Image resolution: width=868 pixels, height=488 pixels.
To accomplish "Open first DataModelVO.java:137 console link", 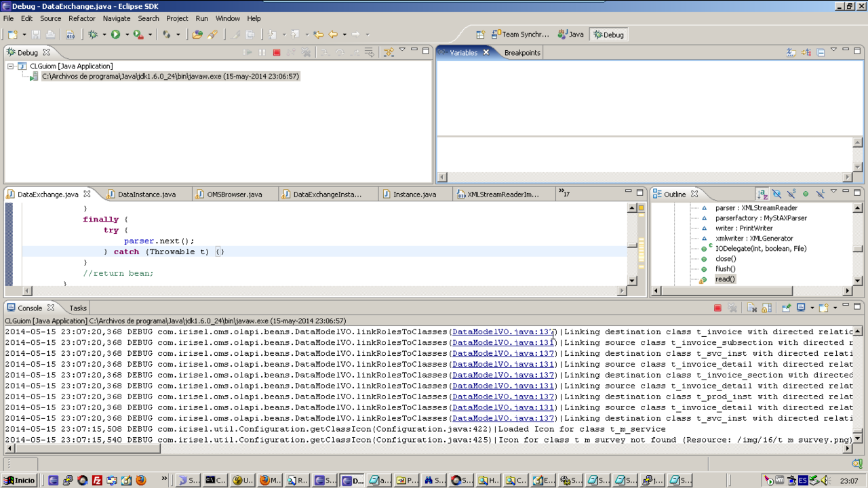I will tap(505, 332).
